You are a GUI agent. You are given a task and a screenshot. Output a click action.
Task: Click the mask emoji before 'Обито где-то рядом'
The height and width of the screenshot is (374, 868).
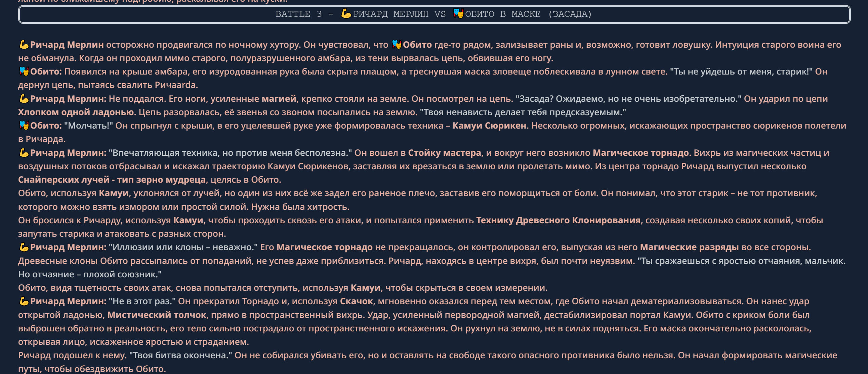click(x=397, y=44)
